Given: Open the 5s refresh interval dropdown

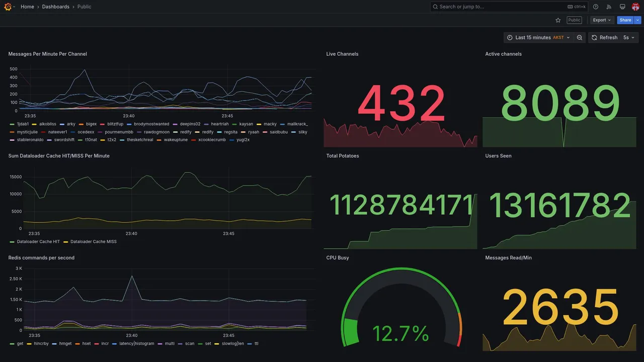Looking at the screenshot, I should coord(629,38).
